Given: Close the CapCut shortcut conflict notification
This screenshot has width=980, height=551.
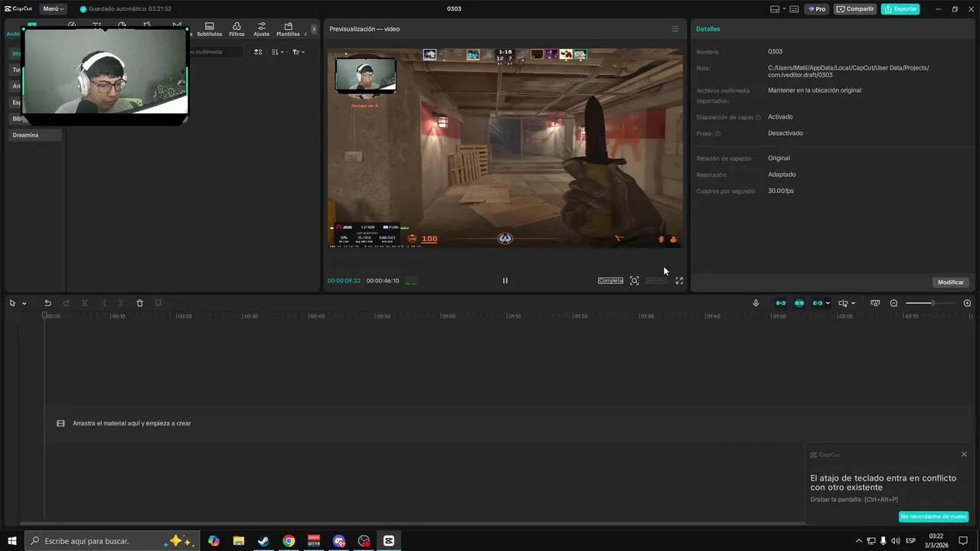Looking at the screenshot, I should click(964, 454).
